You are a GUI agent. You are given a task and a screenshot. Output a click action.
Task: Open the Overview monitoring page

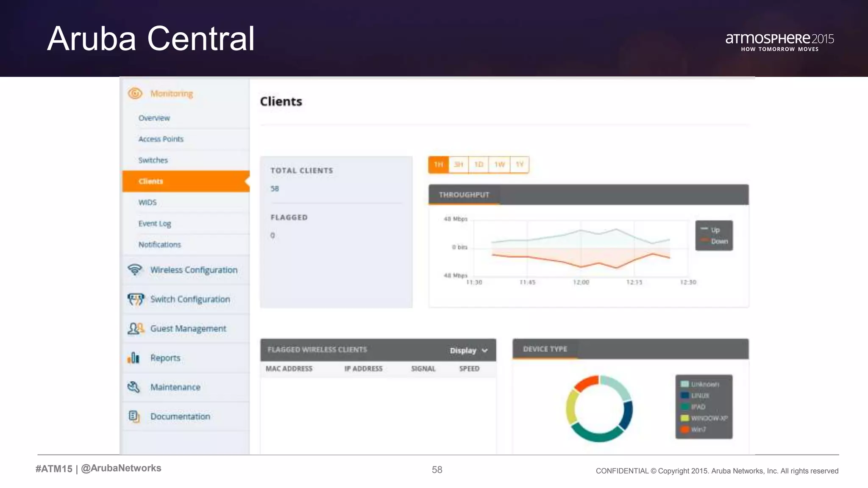coord(154,118)
